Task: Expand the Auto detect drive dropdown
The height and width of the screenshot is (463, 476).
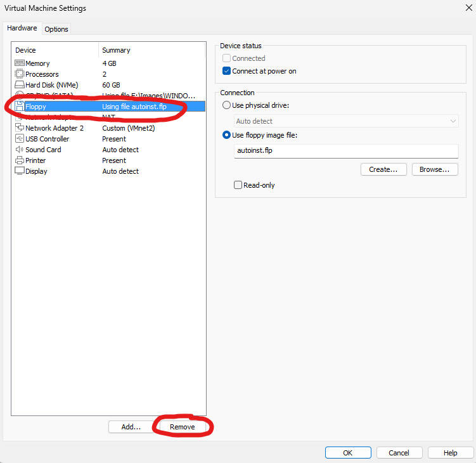Action: point(345,121)
